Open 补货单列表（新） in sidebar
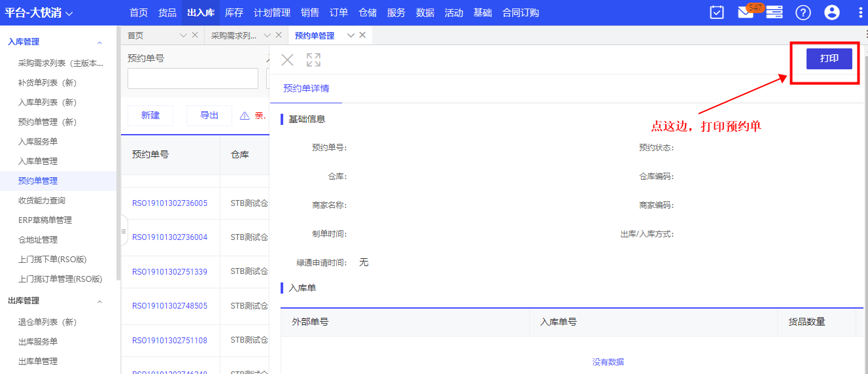The height and width of the screenshot is (374, 868). (47, 83)
